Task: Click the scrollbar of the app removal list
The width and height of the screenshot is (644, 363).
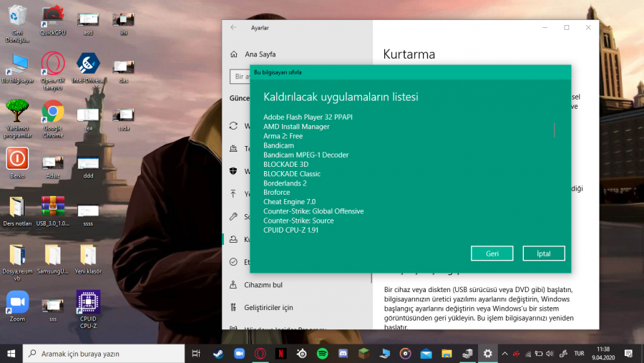Action: (x=554, y=130)
